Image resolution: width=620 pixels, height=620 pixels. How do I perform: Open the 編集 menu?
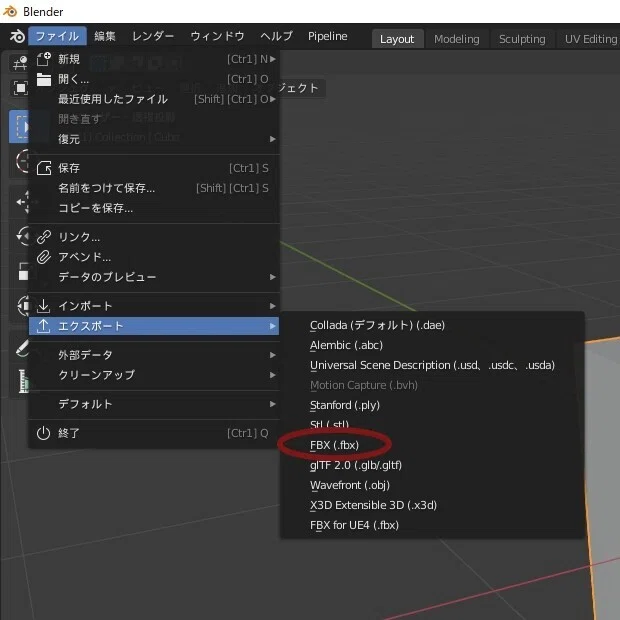coord(105,36)
